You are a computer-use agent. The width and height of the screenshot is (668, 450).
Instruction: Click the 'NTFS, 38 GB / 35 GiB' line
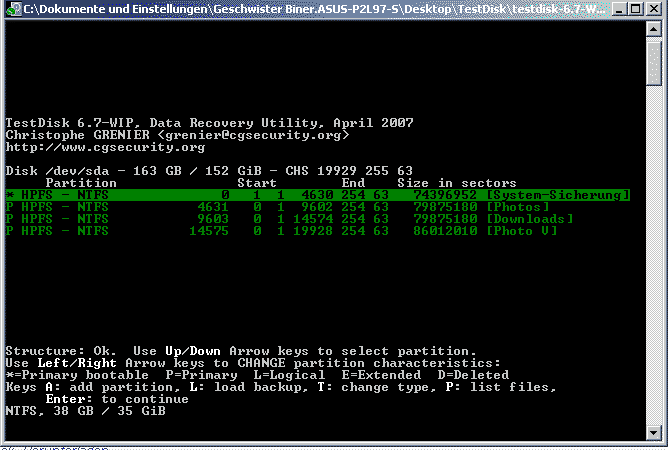(x=85, y=411)
